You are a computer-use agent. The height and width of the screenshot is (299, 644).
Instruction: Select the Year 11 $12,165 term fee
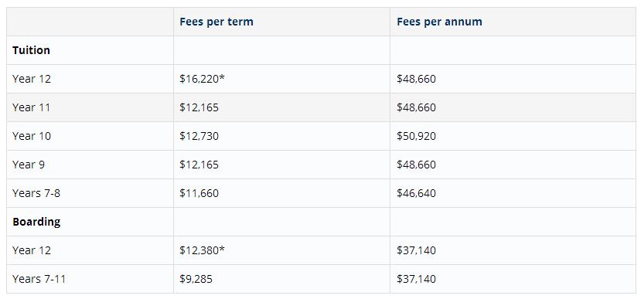199,107
